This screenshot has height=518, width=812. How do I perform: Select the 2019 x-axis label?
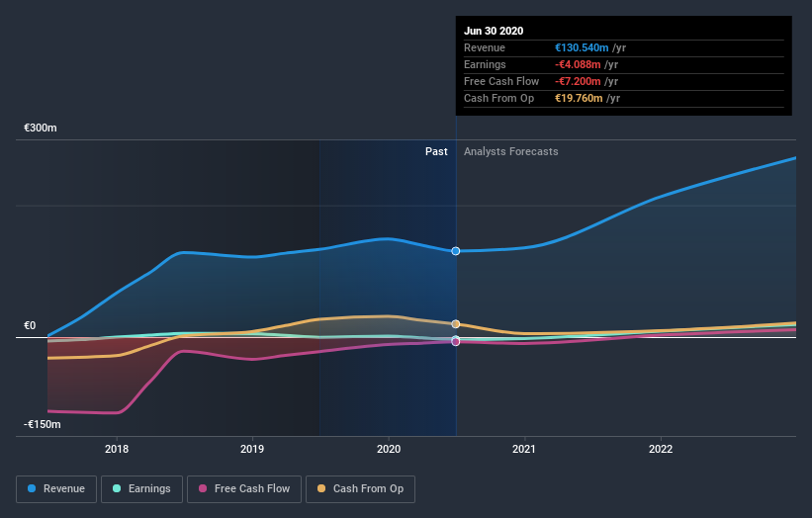(x=252, y=449)
